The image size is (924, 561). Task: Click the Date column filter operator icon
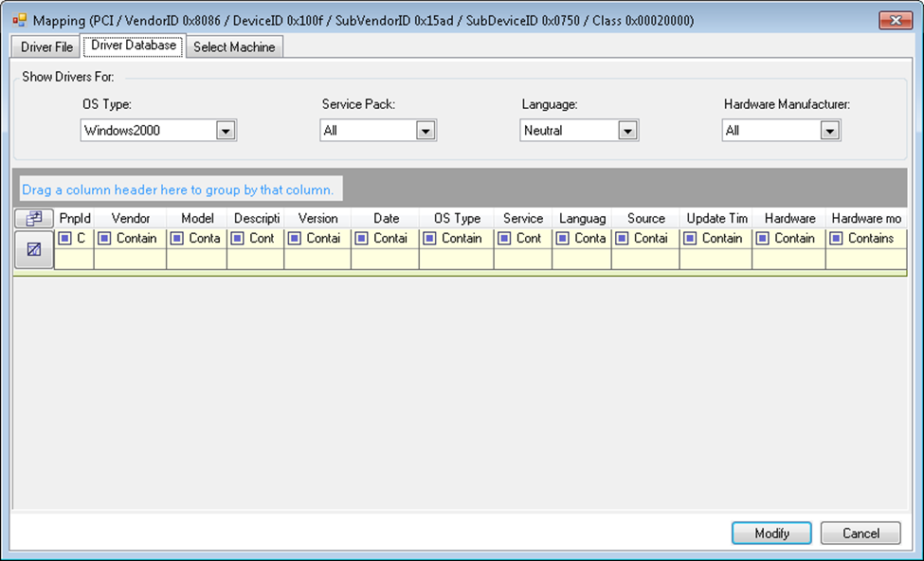(x=362, y=239)
